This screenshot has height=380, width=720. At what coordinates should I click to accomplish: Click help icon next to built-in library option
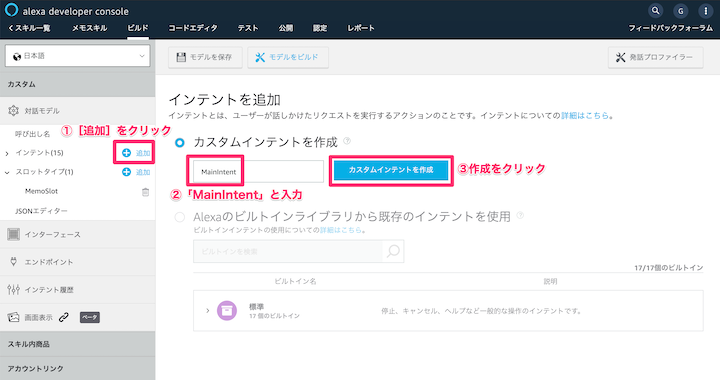click(x=520, y=215)
